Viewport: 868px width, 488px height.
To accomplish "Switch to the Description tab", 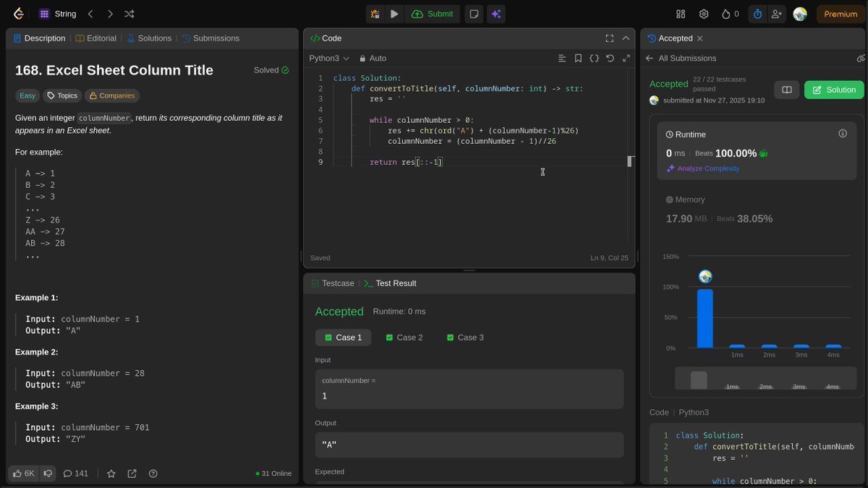I will (39, 38).
